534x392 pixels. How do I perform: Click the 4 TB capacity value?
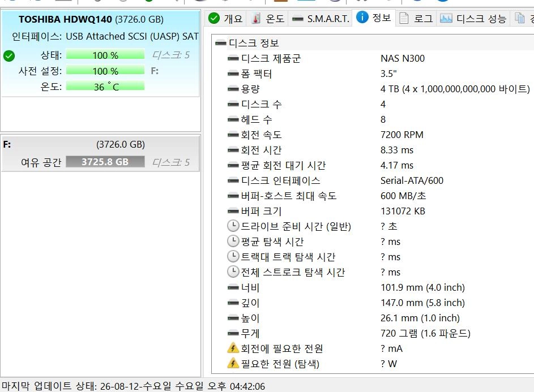[455, 89]
